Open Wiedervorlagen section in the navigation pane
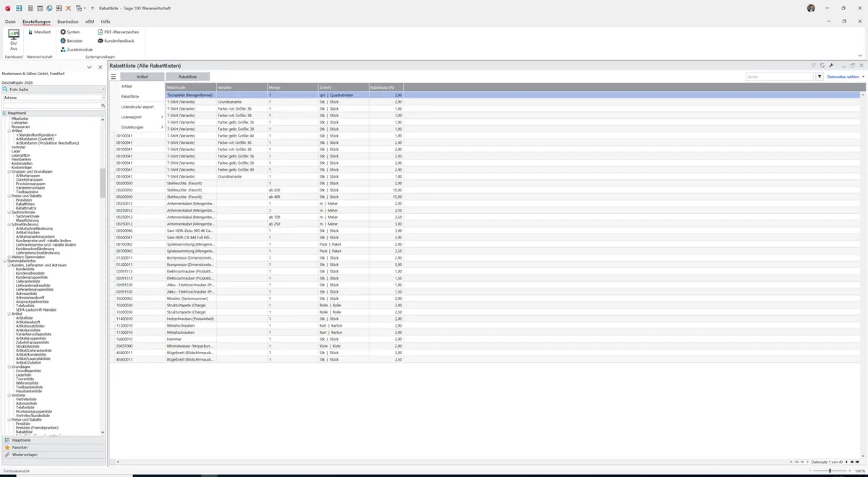Viewport: 868px width, 477px height. pos(54,455)
